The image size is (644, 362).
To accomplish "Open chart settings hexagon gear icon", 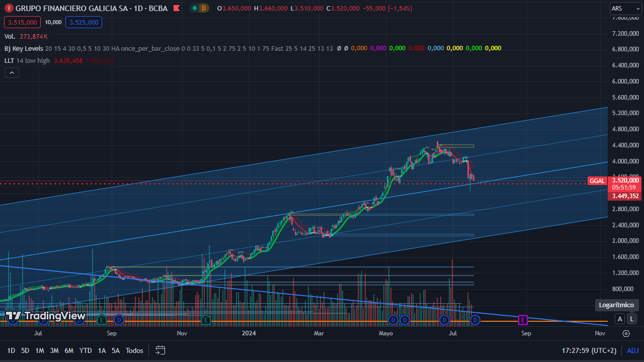I will point(626,333).
